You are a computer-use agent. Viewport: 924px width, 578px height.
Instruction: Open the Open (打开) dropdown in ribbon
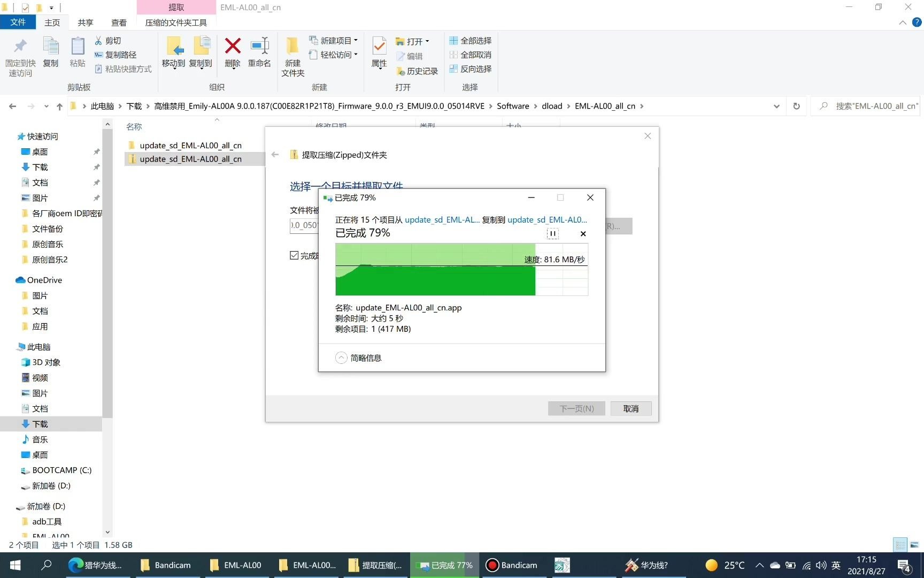coord(412,41)
